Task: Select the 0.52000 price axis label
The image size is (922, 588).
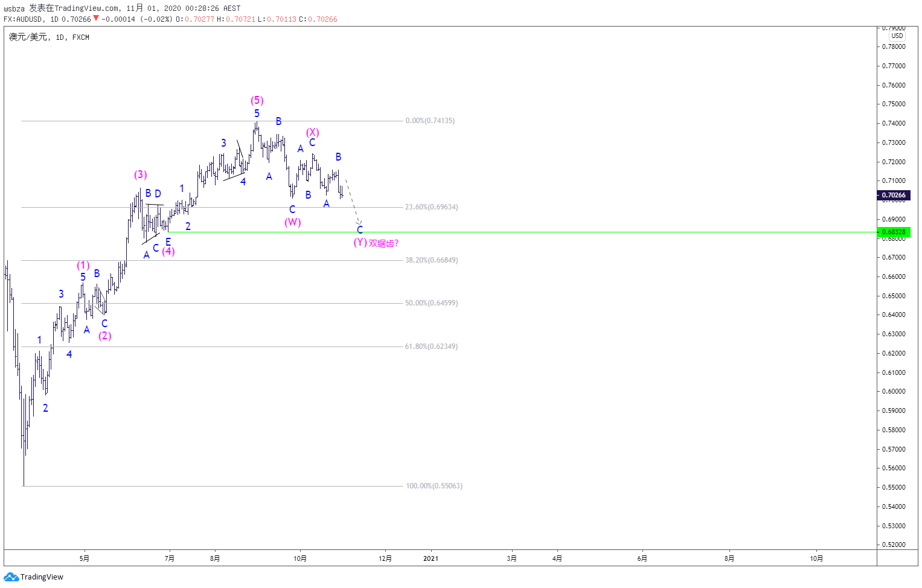Action: 894,545
